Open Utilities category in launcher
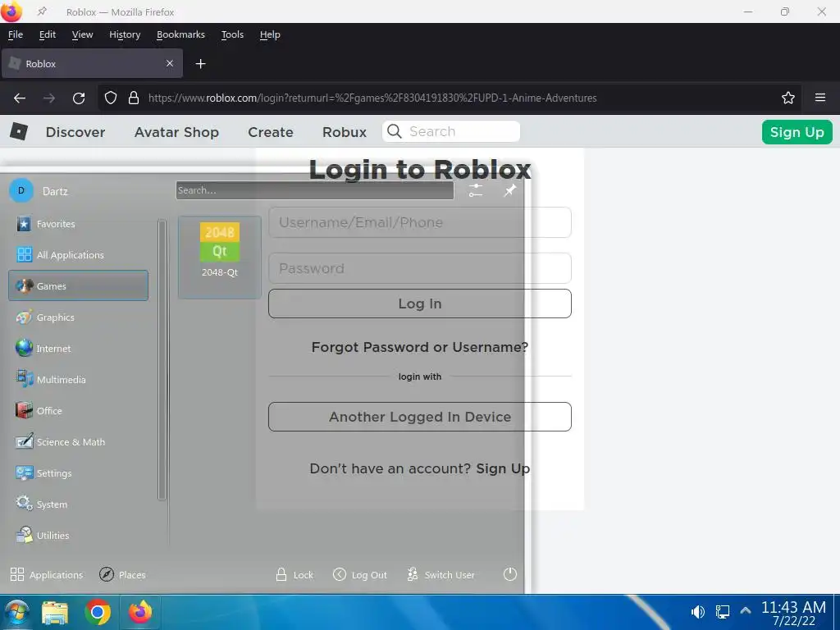The height and width of the screenshot is (630, 840). pyautogui.click(x=78, y=535)
